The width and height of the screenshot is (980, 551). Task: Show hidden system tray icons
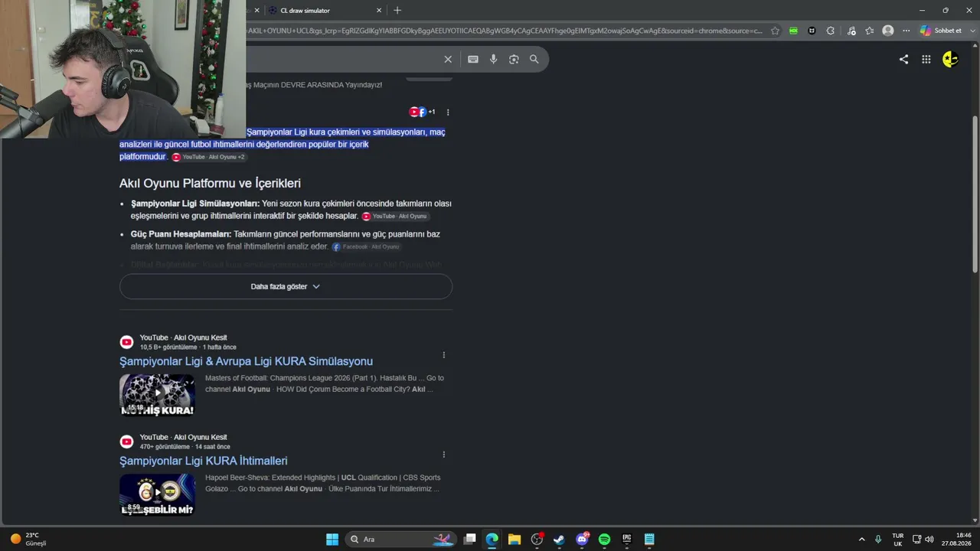pos(861,540)
